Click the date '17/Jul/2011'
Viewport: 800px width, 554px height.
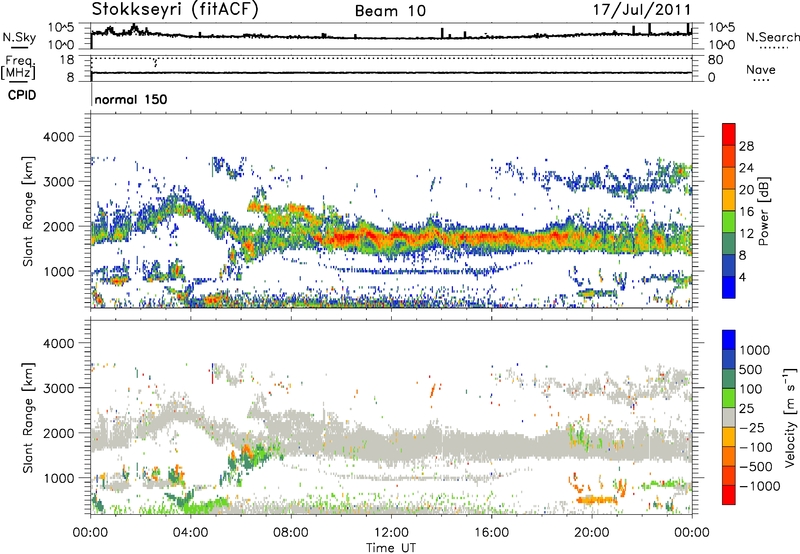(x=642, y=10)
